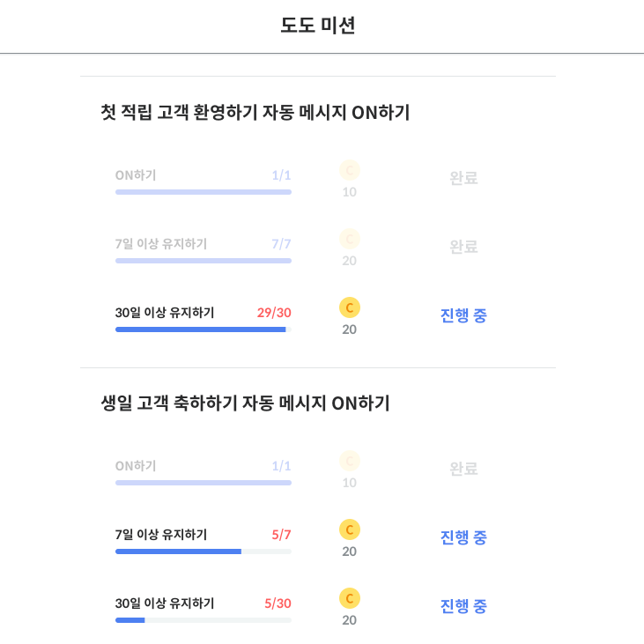644x644 pixels.
Task: Select the 첫 적립 고객 환영하기 mission title
Action: (255, 112)
